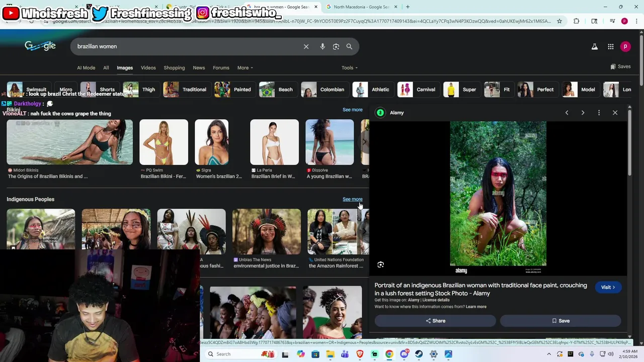
Task: Open the Brave browser taskbar icon
Action: 360,354
